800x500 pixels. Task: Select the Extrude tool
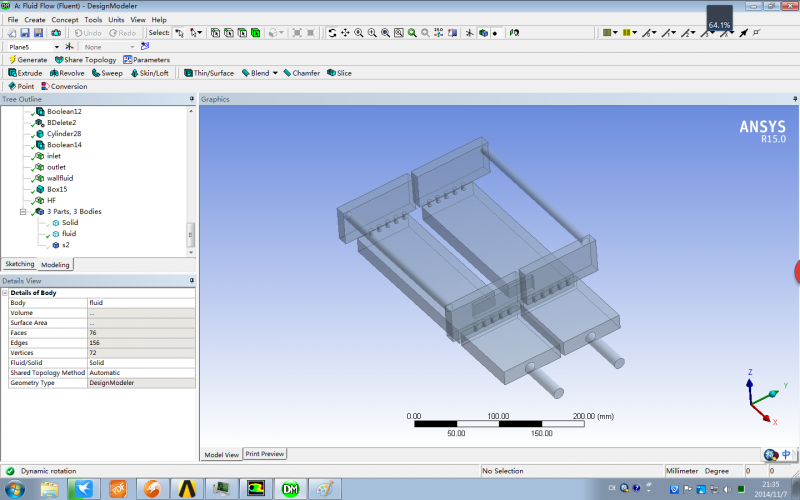click(x=25, y=73)
